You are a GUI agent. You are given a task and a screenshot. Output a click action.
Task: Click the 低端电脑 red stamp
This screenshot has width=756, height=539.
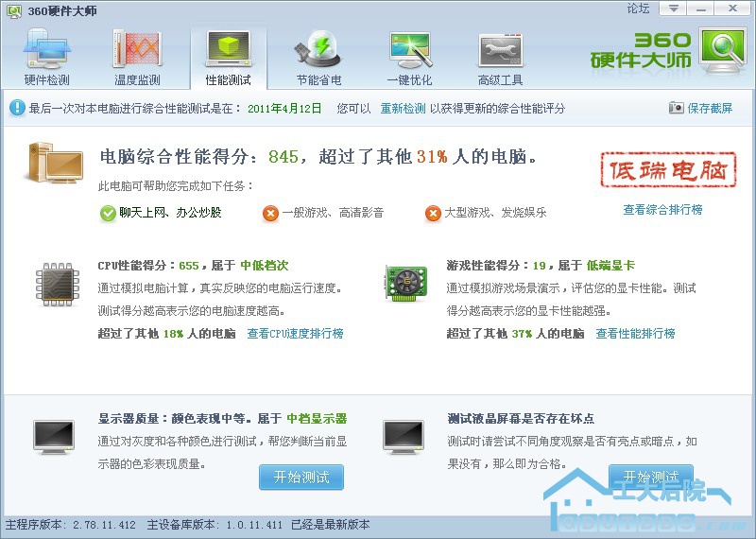(668, 170)
